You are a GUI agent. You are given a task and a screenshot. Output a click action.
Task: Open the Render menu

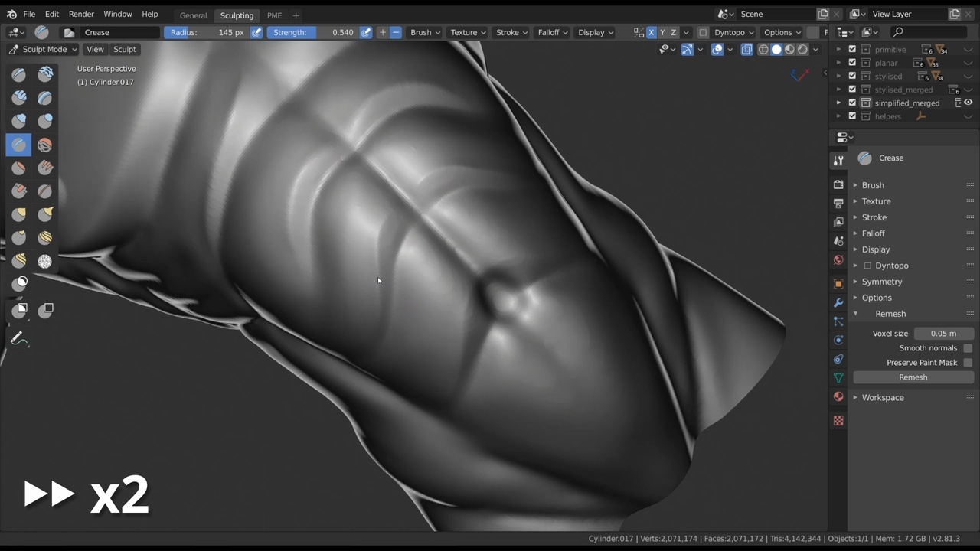pyautogui.click(x=81, y=14)
